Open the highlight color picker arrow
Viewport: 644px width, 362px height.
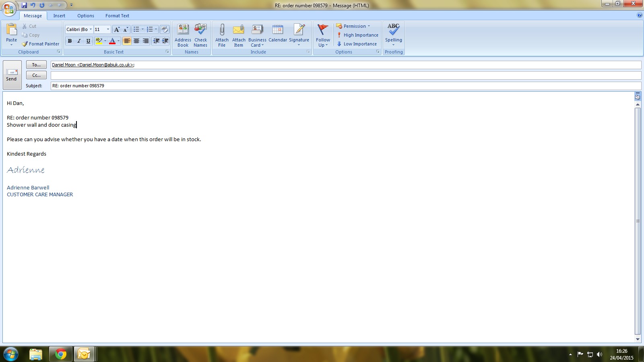(x=105, y=41)
